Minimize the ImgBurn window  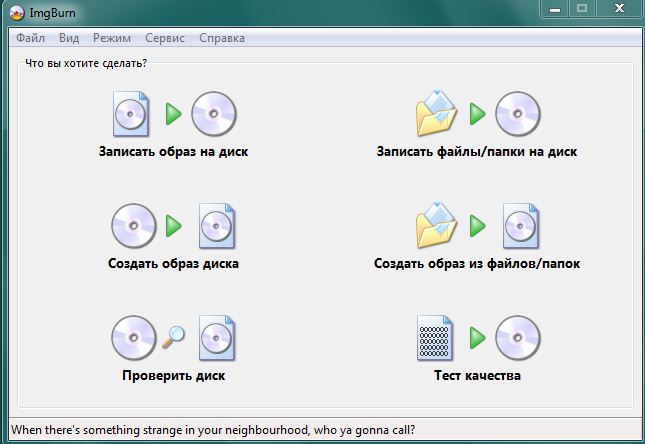[x=555, y=9]
